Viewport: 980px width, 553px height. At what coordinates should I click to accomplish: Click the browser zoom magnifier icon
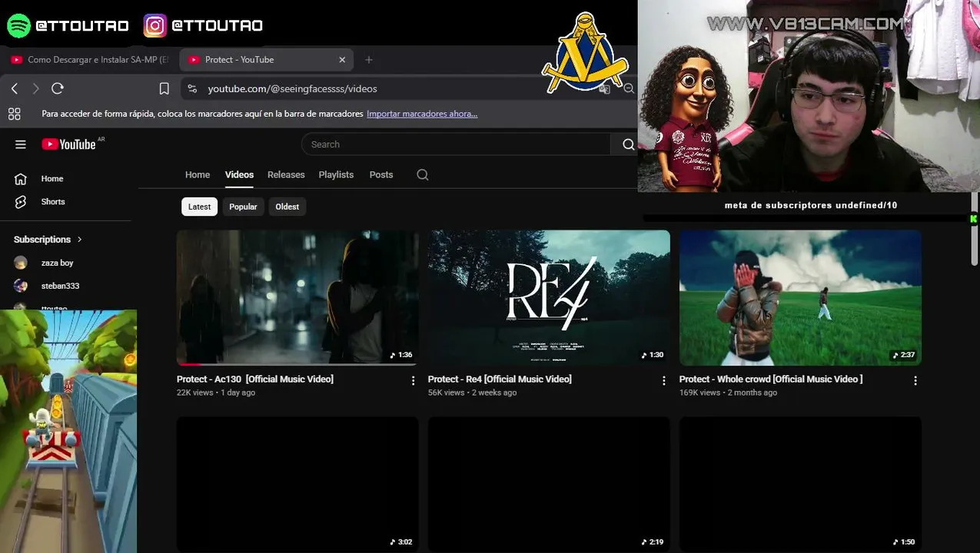coord(628,89)
